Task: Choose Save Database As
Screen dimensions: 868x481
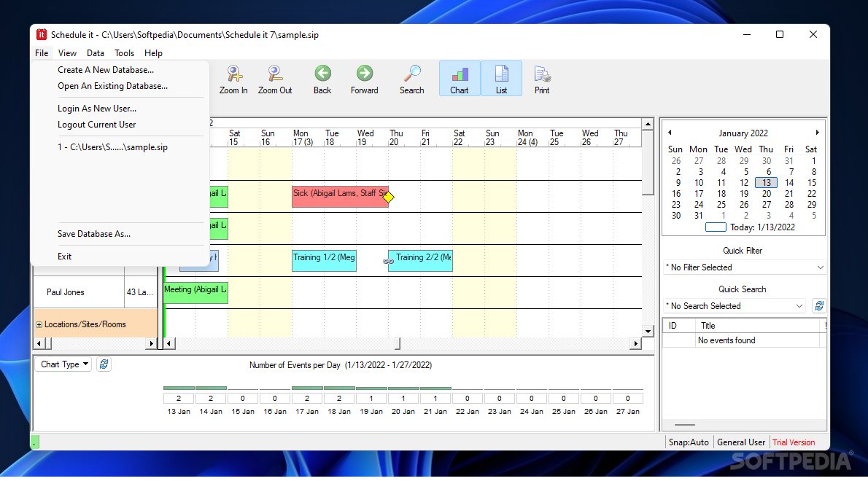Action: (94, 234)
